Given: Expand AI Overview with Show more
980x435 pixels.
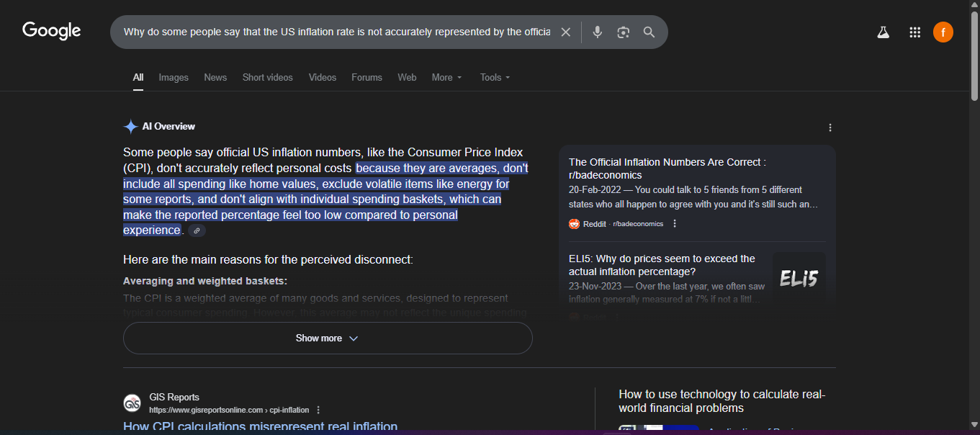Looking at the screenshot, I should [328, 338].
